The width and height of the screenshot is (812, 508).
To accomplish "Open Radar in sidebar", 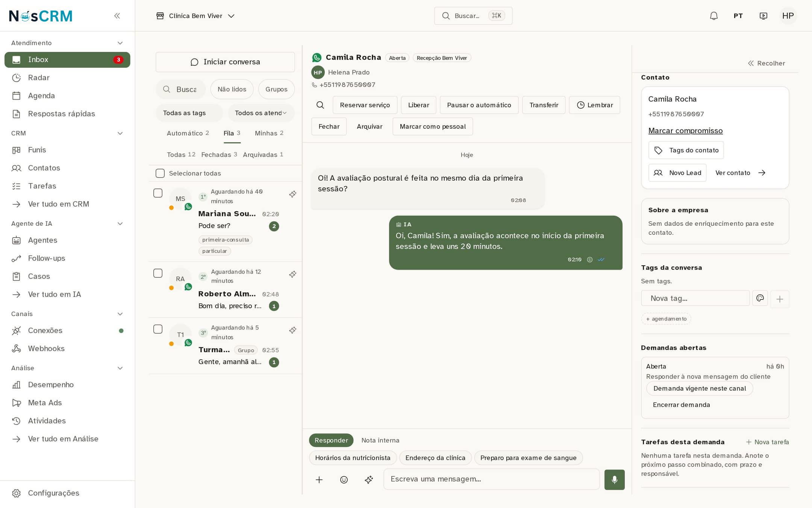I will 67,78.
